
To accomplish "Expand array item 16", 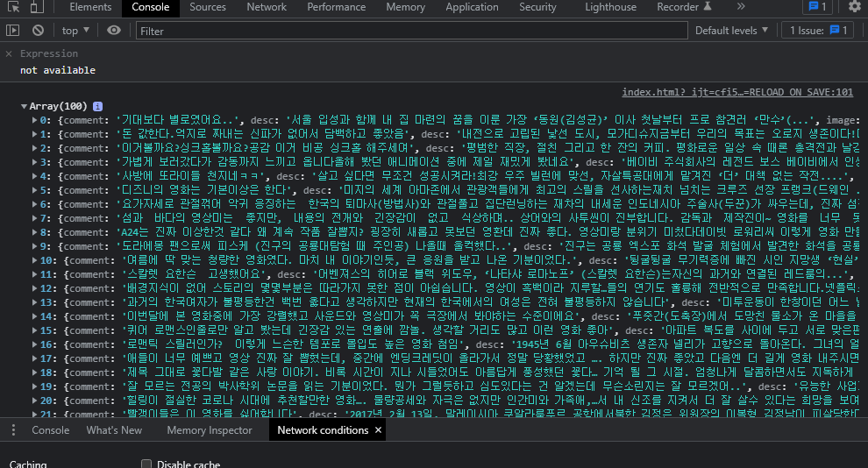I will pos(34,344).
